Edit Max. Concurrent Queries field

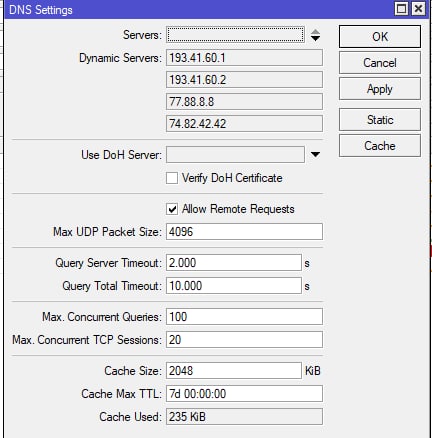point(244,316)
